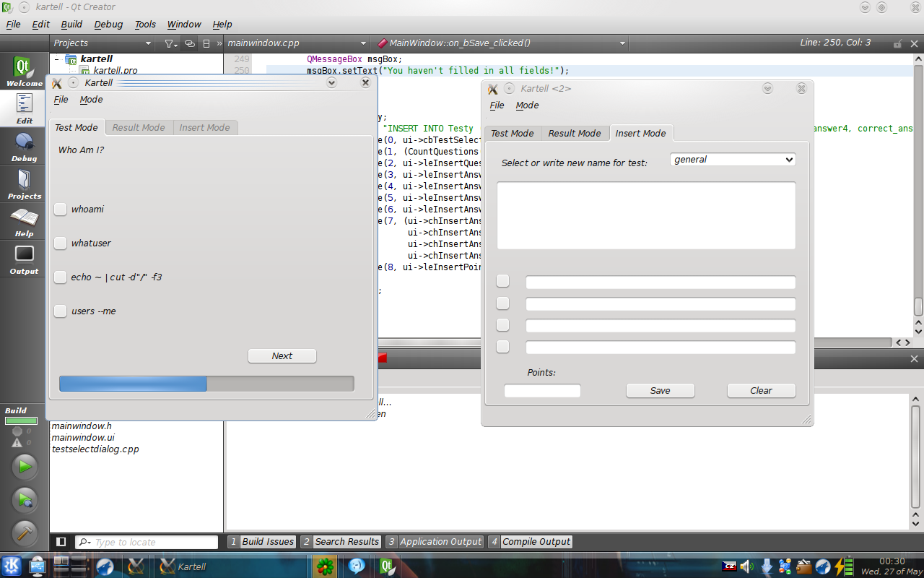Open Debug mode in Qt Creator sidebar
The image size is (924, 578).
(x=25, y=146)
